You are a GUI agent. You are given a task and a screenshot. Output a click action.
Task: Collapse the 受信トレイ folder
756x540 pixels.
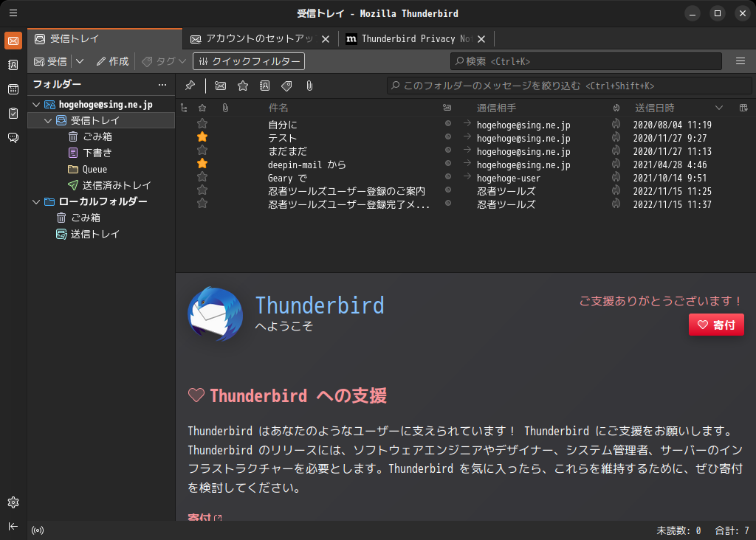[48, 120]
